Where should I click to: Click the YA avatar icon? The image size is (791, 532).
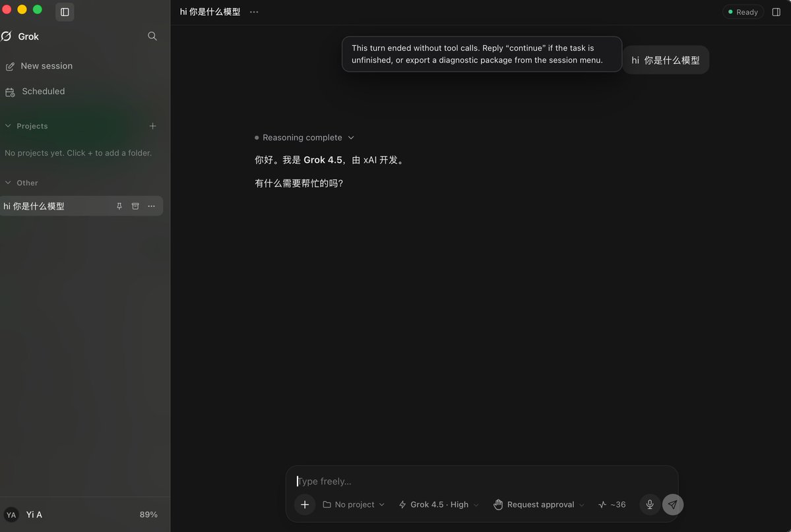click(x=11, y=515)
